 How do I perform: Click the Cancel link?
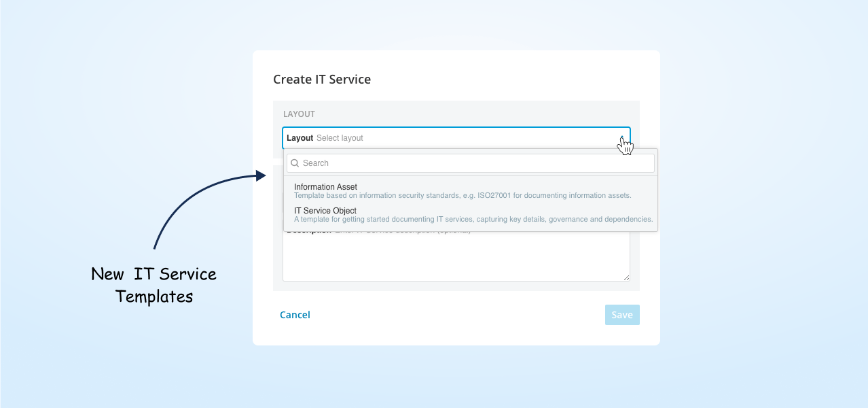coord(295,315)
